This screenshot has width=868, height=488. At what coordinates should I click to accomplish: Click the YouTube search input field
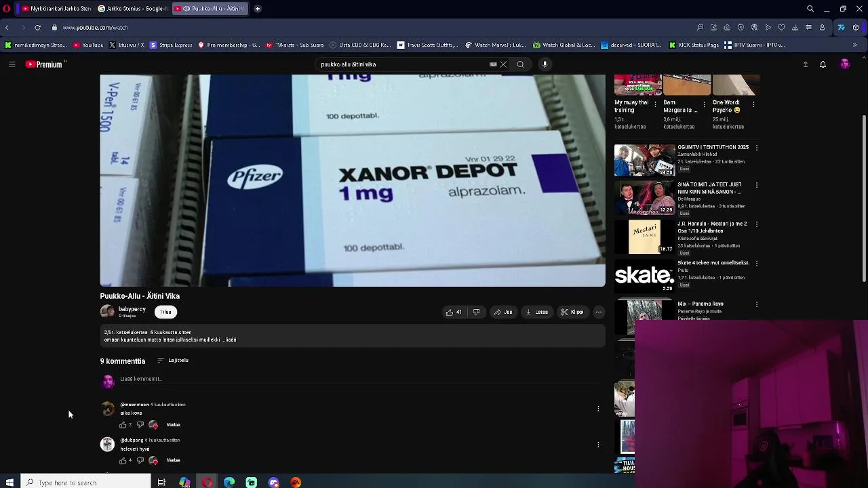tap(404, 64)
